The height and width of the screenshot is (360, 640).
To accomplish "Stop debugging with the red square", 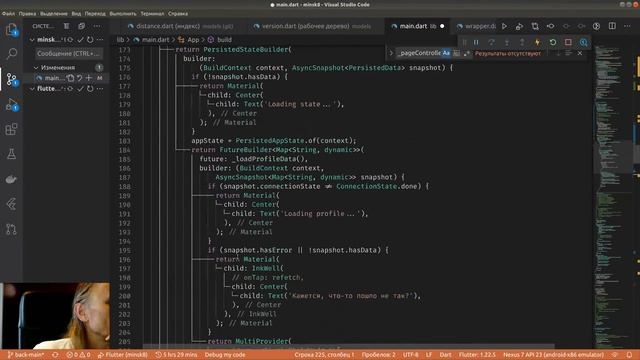I will click(568, 42).
